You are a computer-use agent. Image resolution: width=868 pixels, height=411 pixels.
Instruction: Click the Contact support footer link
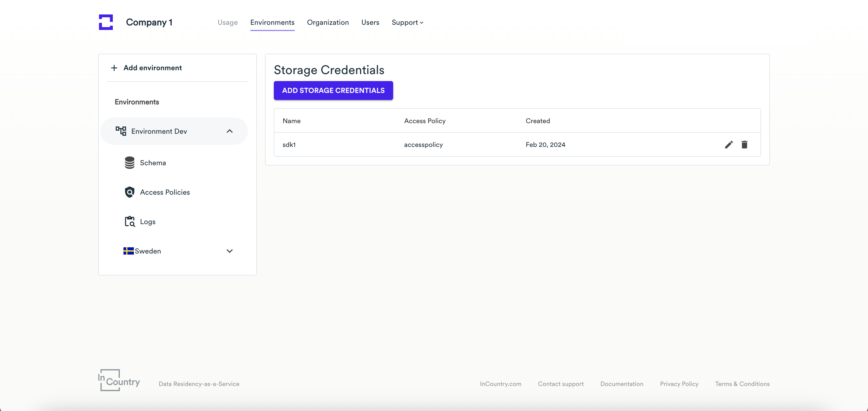click(x=560, y=383)
